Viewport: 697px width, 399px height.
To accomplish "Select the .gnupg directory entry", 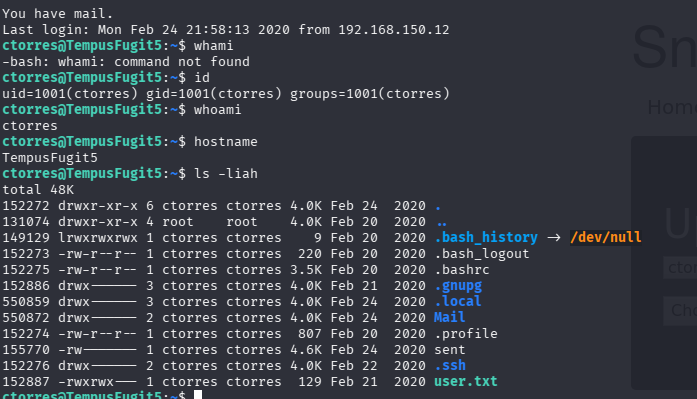I will [x=458, y=286].
